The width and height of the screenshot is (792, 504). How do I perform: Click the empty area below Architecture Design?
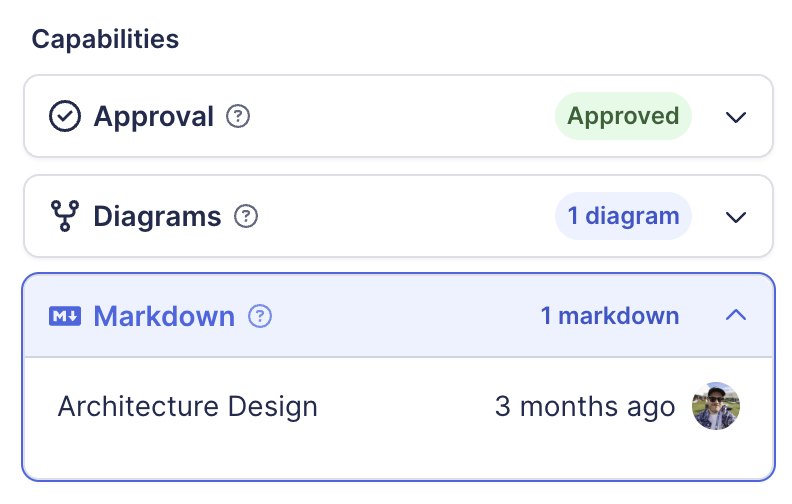(397, 455)
